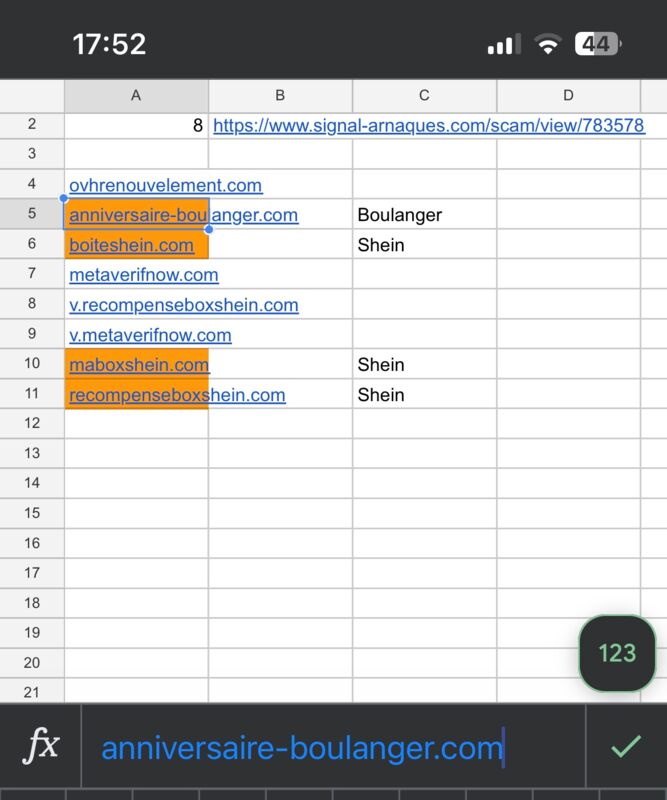Select the orange boiteshein.com cell
The image size is (667, 800).
132,245
